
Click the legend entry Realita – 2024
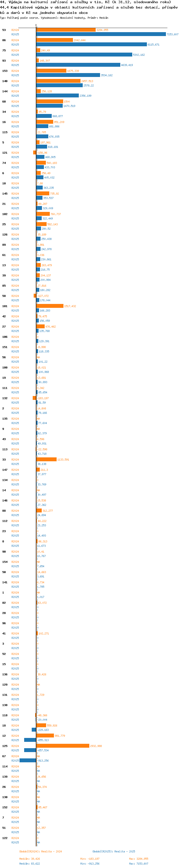[x=41, y=851]
